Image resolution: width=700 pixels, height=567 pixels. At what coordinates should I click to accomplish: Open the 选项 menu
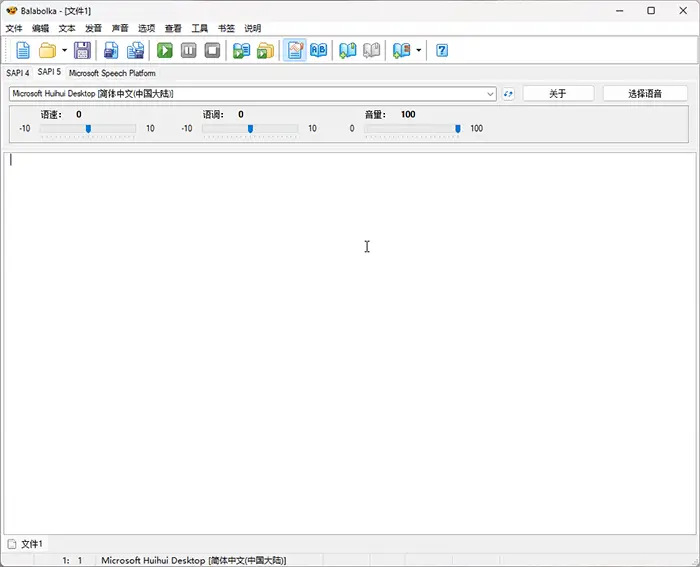click(x=146, y=28)
